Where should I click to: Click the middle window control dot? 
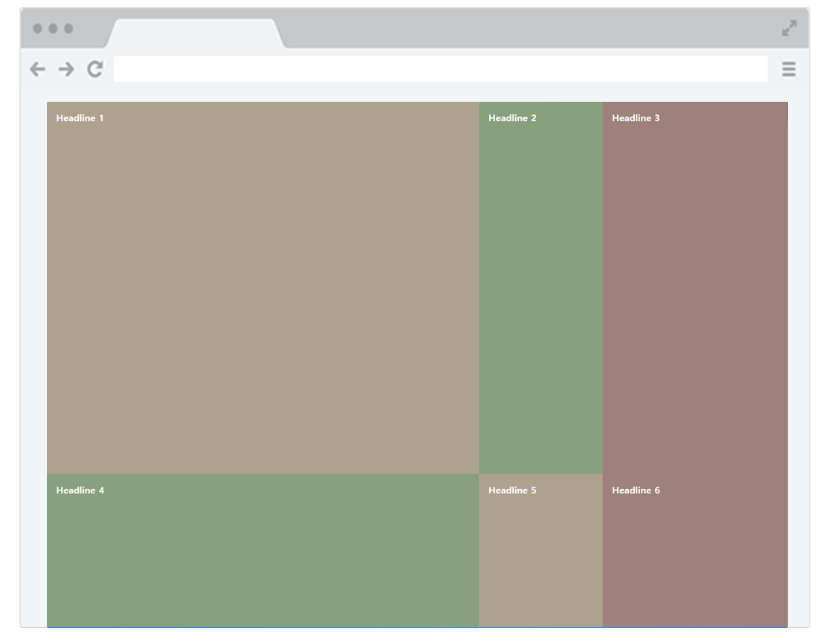(x=53, y=28)
